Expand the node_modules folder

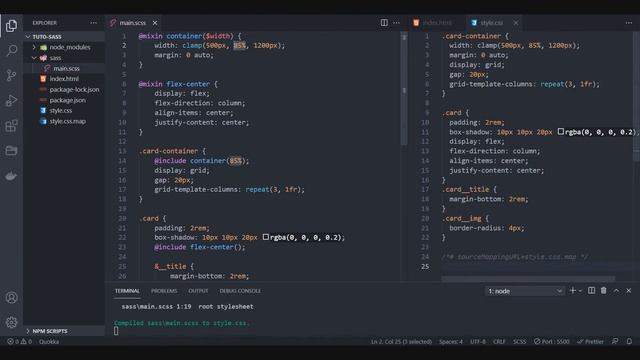coord(64,47)
